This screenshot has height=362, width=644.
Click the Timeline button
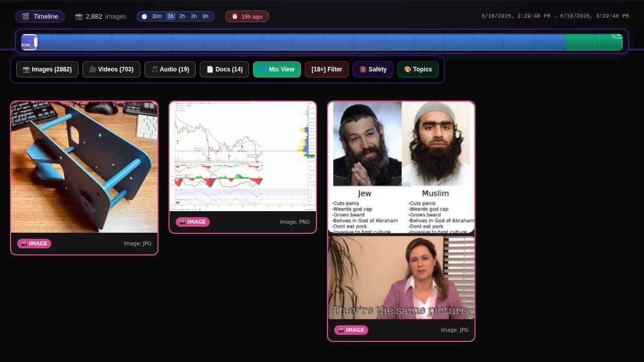pos(40,17)
